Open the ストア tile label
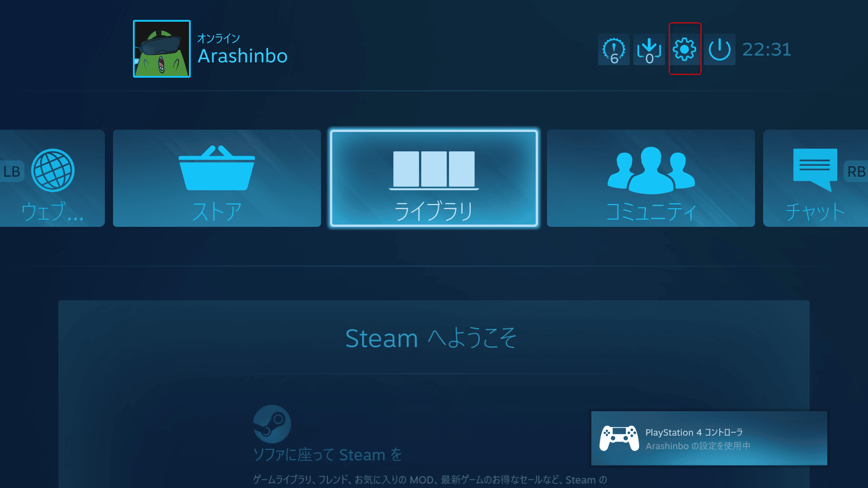 (217, 211)
